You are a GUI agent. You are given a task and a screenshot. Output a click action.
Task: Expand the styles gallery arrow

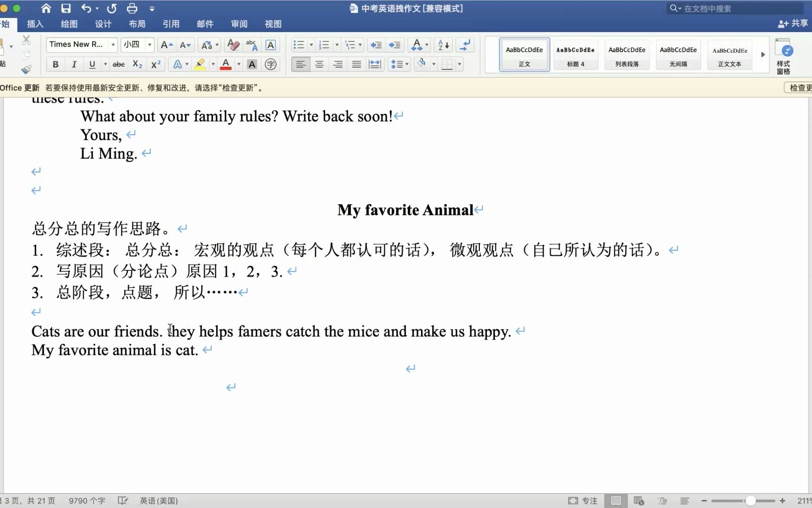point(763,55)
